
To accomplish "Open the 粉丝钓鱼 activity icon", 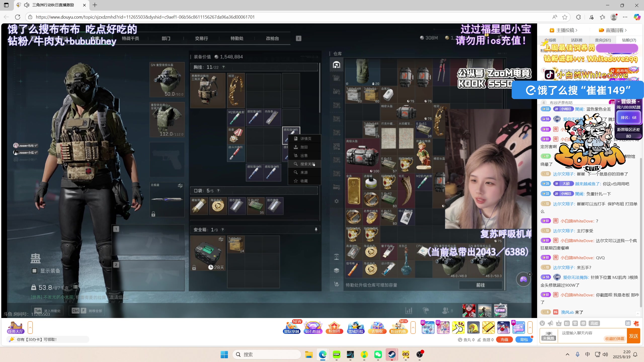I will 398,327.
